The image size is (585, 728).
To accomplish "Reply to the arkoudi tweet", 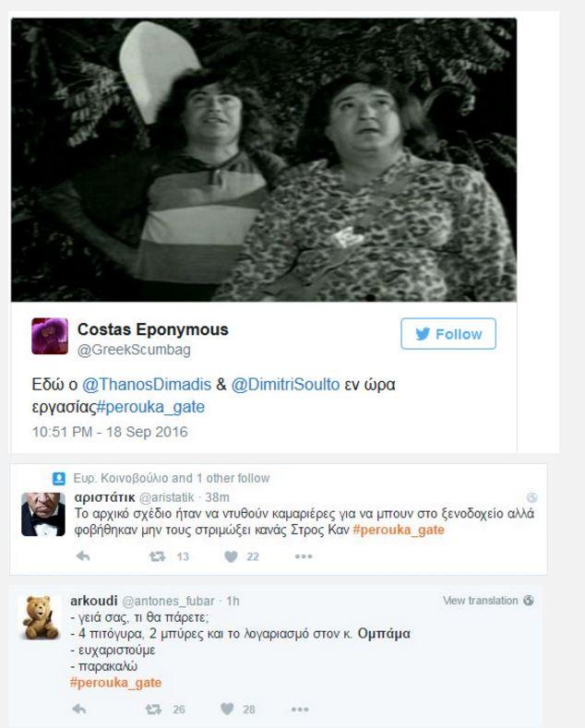I will click(79, 709).
